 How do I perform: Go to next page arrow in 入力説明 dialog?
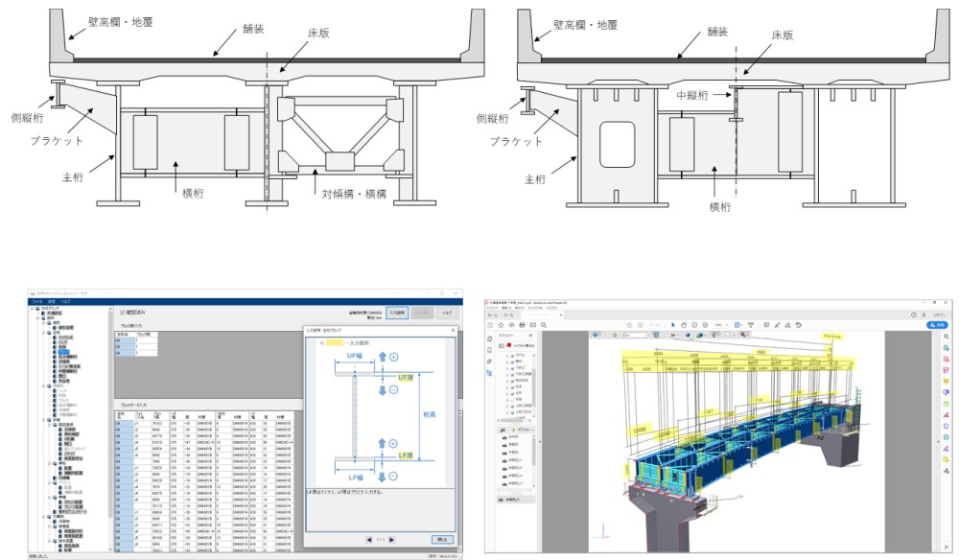tap(391, 540)
